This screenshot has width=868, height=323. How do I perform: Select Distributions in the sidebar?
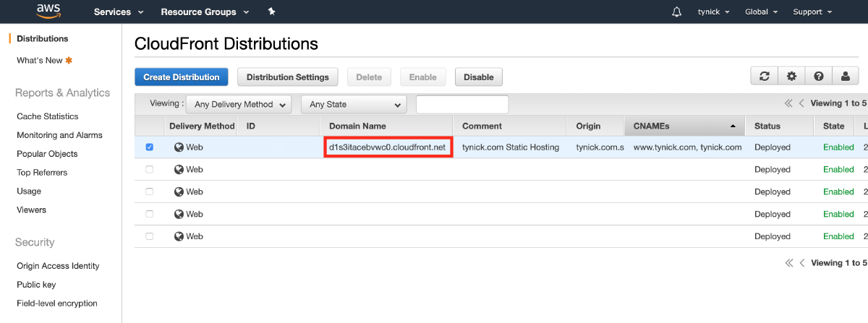[x=43, y=39]
